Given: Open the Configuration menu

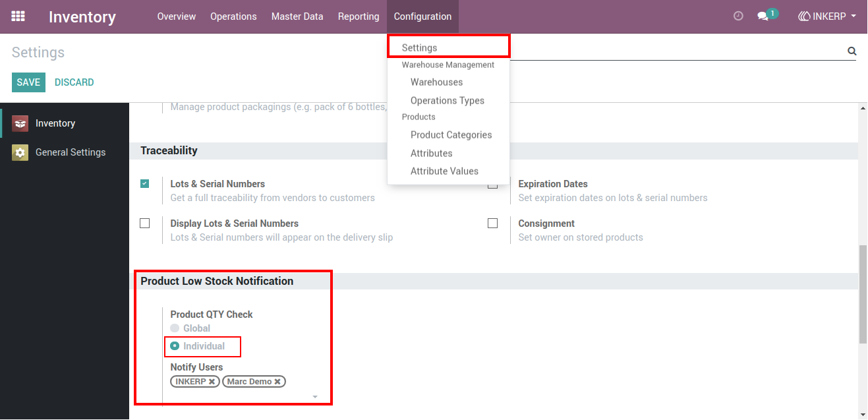Looking at the screenshot, I should click(422, 16).
